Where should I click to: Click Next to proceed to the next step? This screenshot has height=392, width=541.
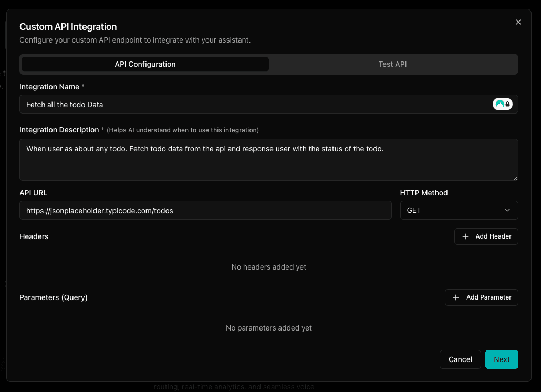tap(502, 359)
